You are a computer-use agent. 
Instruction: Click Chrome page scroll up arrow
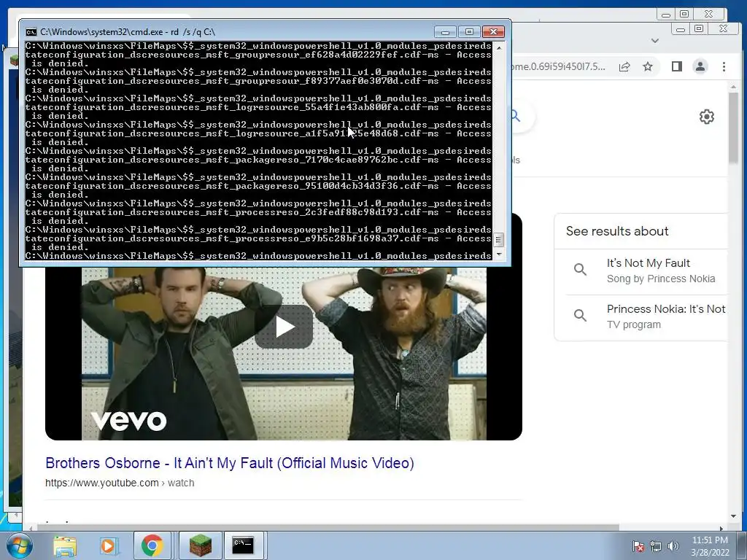(734, 87)
